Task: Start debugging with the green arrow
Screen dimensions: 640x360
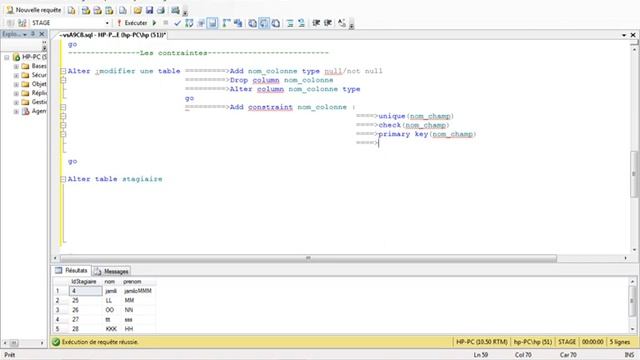Action: (x=154, y=23)
